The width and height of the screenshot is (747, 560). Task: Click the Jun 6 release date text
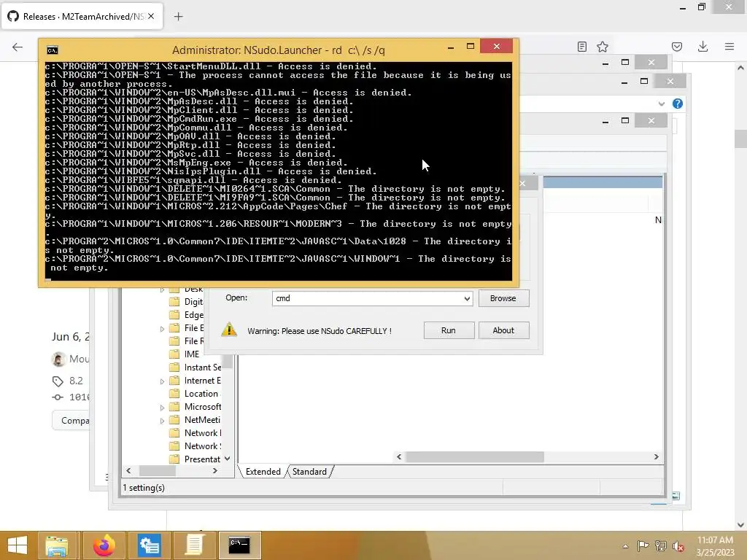click(x=71, y=337)
